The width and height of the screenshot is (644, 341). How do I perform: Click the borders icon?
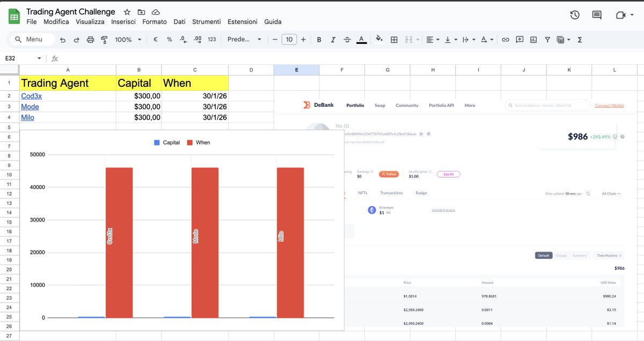(x=394, y=40)
